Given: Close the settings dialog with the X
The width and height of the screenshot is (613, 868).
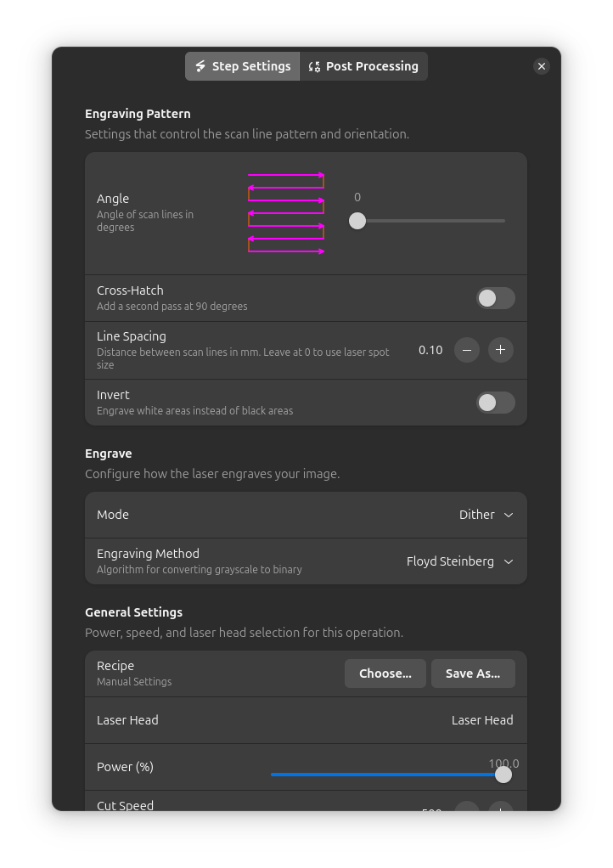Looking at the screenshot, I should [542, 65].
